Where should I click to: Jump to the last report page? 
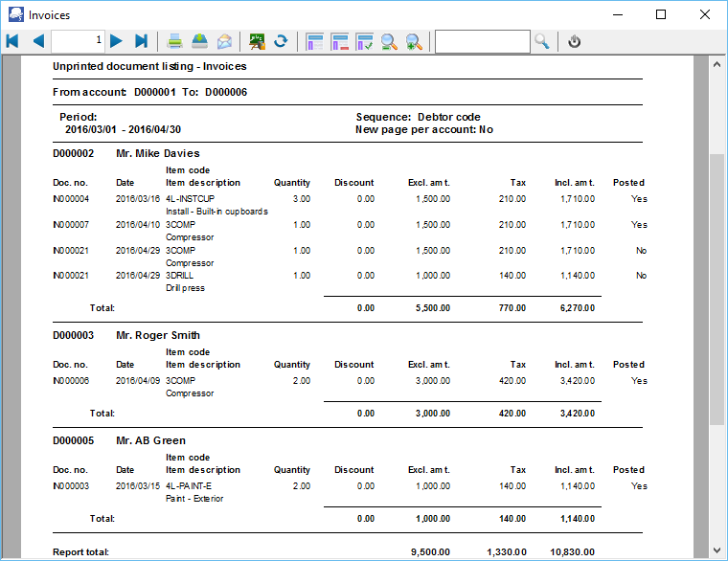click(x=141, y=41)
